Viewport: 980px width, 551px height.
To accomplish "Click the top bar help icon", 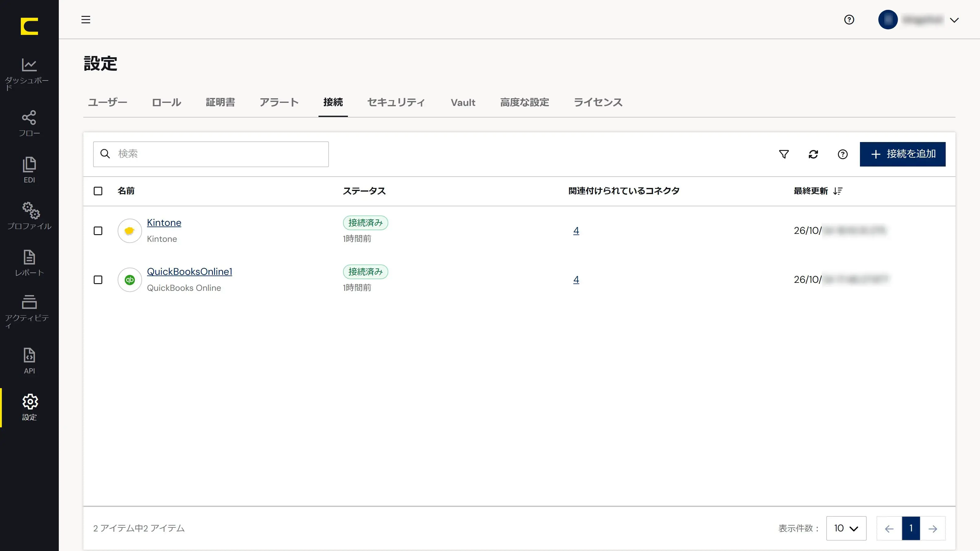I will click(849, 19).
